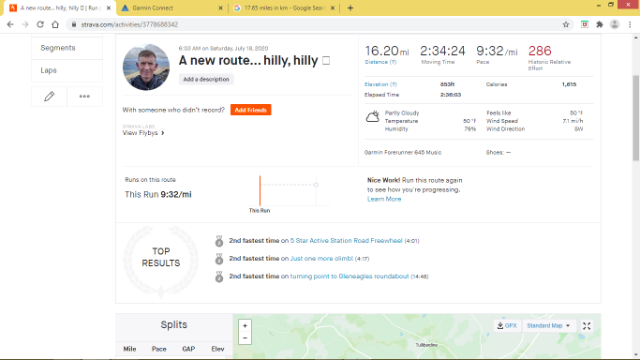The height and width of the screenshot is (360, 640).
Task: Open the browser extensions puzzle icon
Action: pyautogui.click(x=599, y=24)
